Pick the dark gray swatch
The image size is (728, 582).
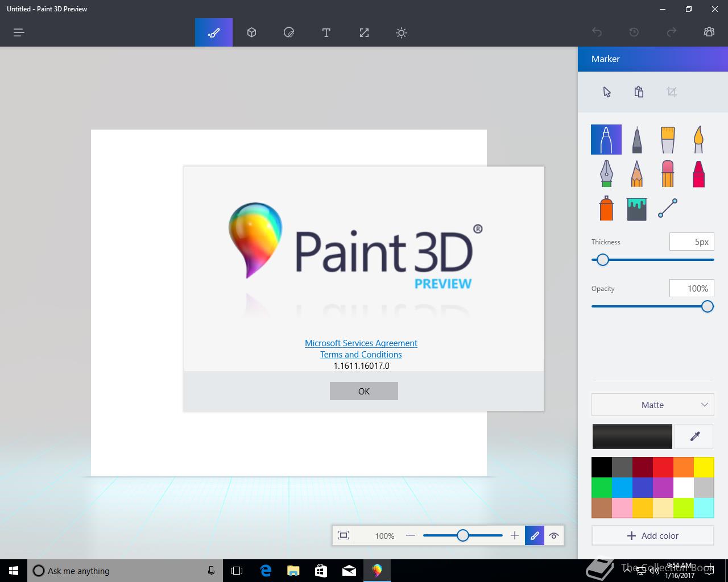coord(622,467)
